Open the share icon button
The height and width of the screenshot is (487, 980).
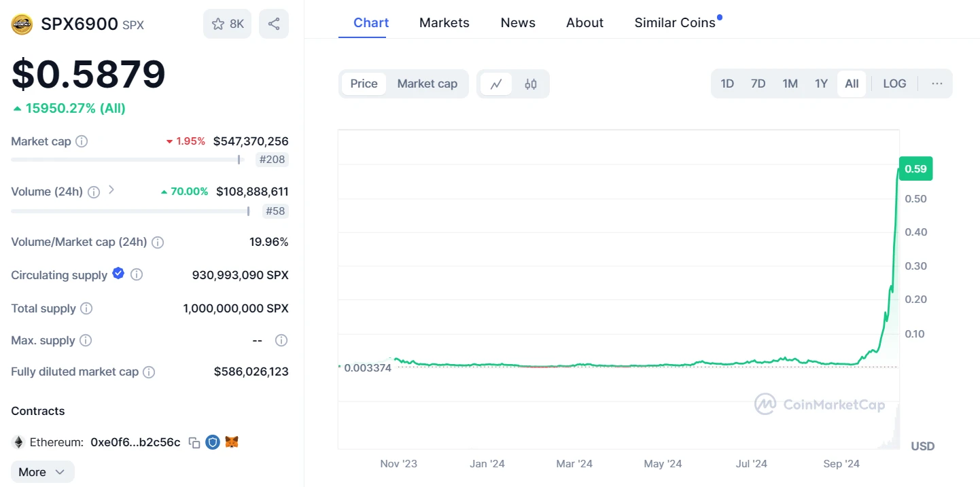tap(274, 24)
